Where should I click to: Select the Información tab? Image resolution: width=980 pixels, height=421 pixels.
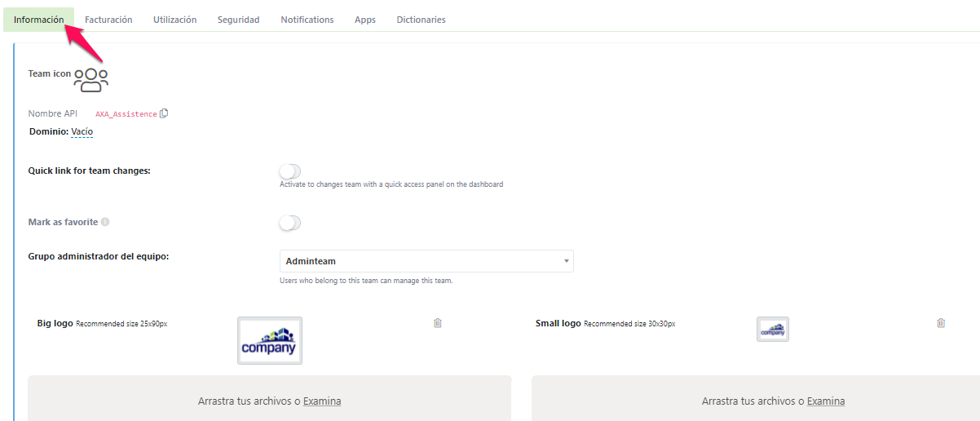point(38,20)
